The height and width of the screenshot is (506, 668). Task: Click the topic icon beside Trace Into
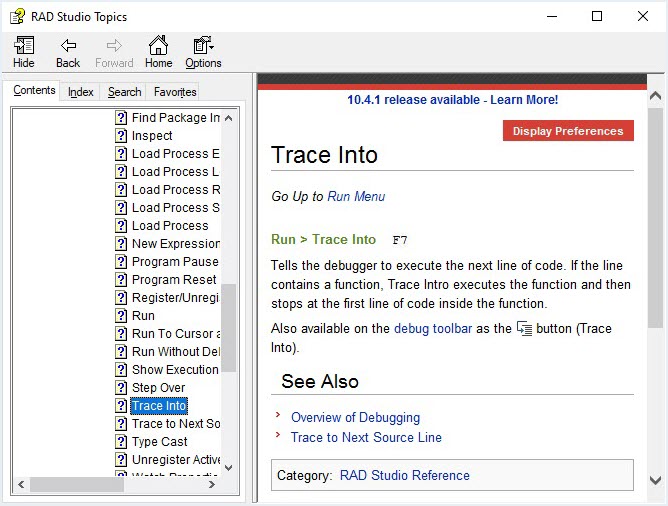click(x=121, y=405)
